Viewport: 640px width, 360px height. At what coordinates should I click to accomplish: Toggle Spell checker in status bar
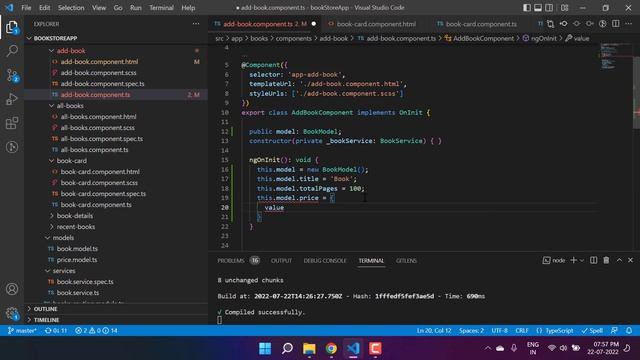click(592, 330)
